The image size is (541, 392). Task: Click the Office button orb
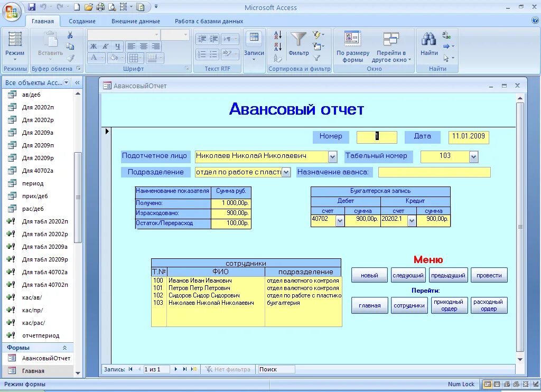pyautogui.click(x=12, y=12)
